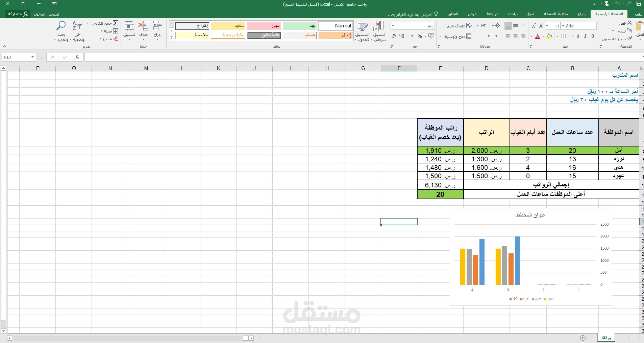Open Find and Select (بحث وتحديد)
The image size is (644, 343).
click(x=61, y=31)
